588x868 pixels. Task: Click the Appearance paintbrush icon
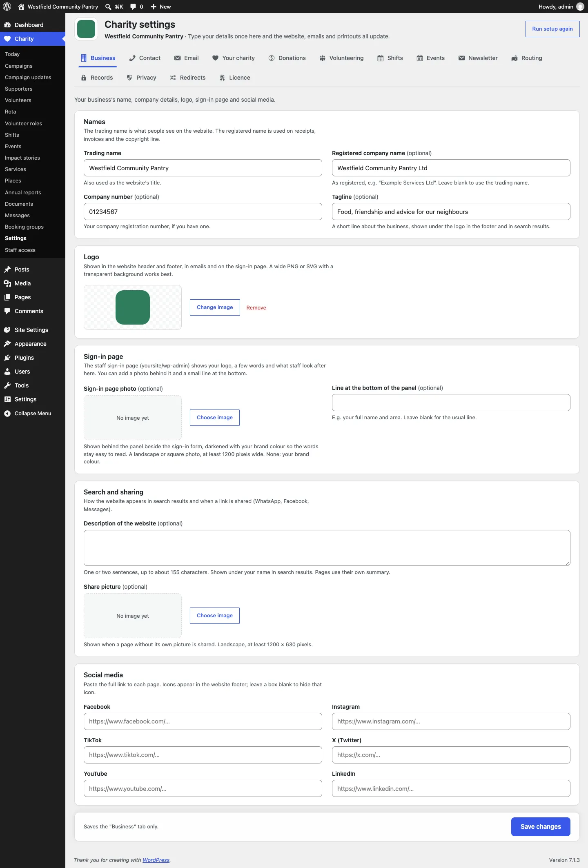(7, 344)
